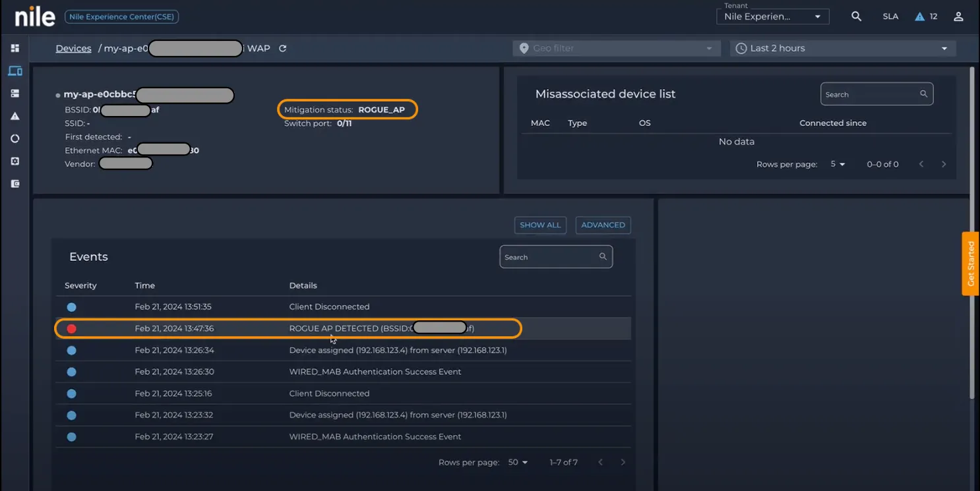
Task: Click the search magnifier in the top bar
Action: pyautogui.click(x=856, y=16)
